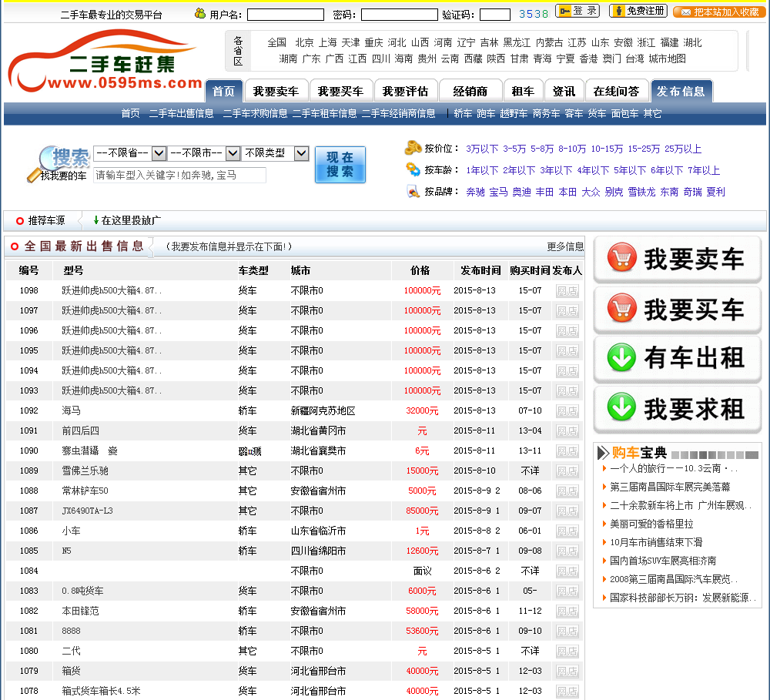Open 越野车 category in navbar

tap(514, 114)
